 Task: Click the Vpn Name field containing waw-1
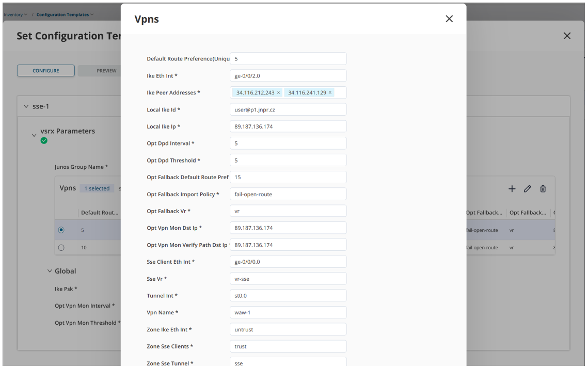pos(288,312)
